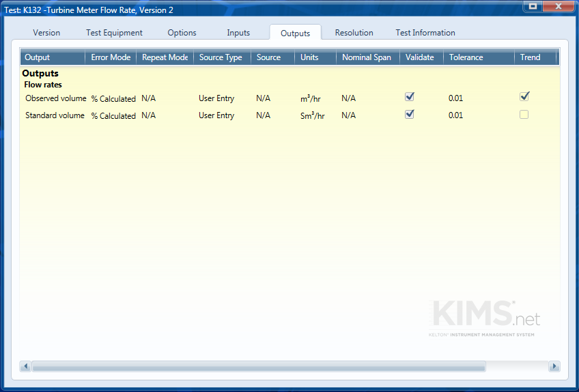Viewport: 579px width, 392px height.
Task: Click Repeat Mode N/A for Observed volume
Action: coord(148,98)
